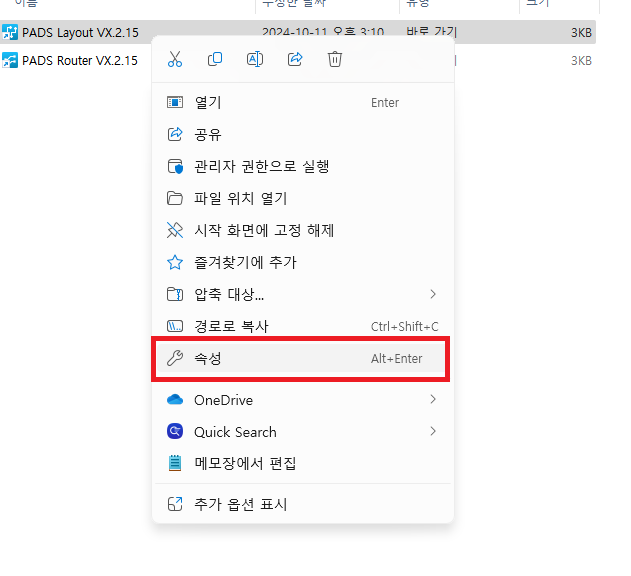Click the Rename icon
Screen dimensions: 631x576
[x=255, y=59]
